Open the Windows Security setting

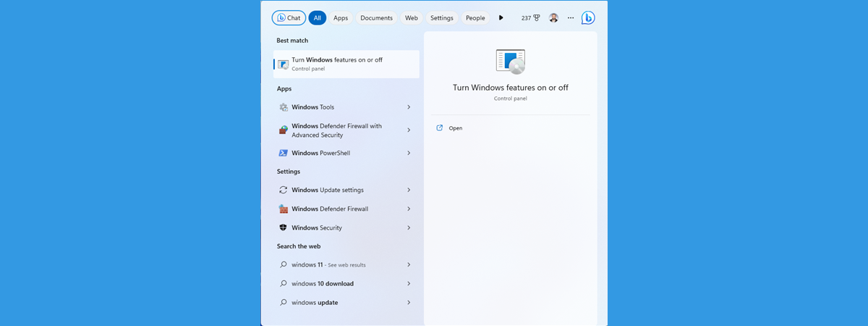coord(346,227)
